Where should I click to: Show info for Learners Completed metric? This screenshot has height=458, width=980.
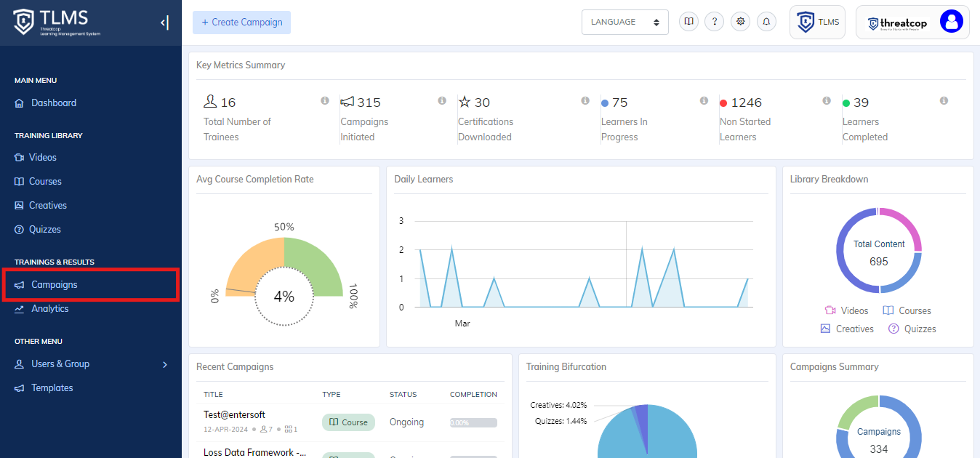944,101
